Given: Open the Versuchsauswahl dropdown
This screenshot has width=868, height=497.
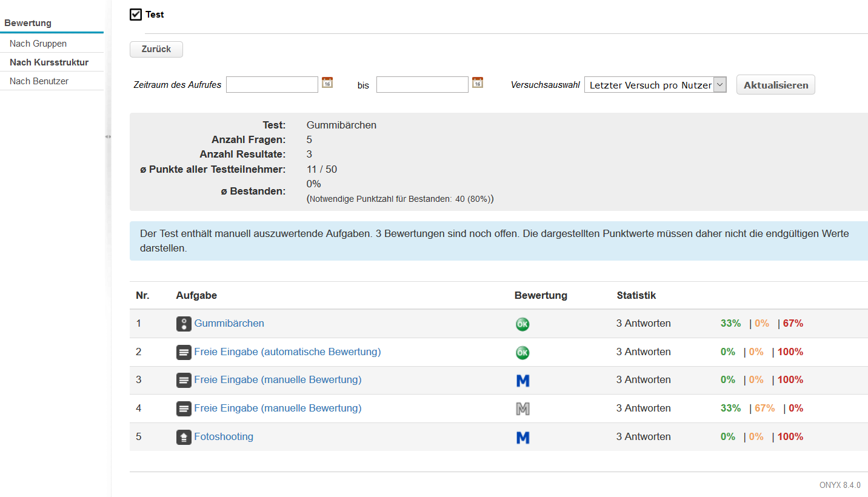Looking at the screenshot, I should click(x=719, y=84).
